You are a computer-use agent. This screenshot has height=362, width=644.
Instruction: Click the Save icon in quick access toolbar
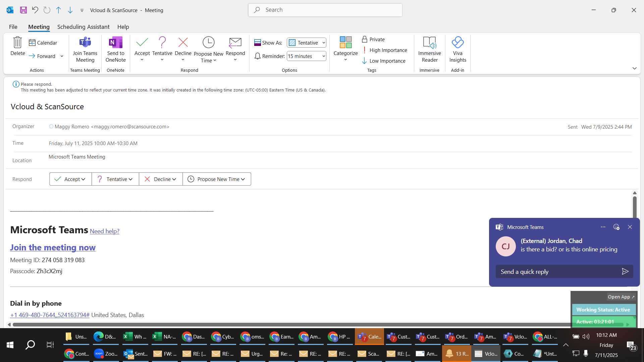(x=23, y=10)
